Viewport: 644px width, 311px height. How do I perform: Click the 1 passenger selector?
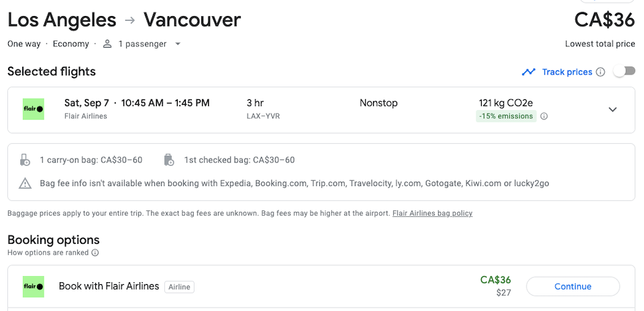tap(142, 44)
